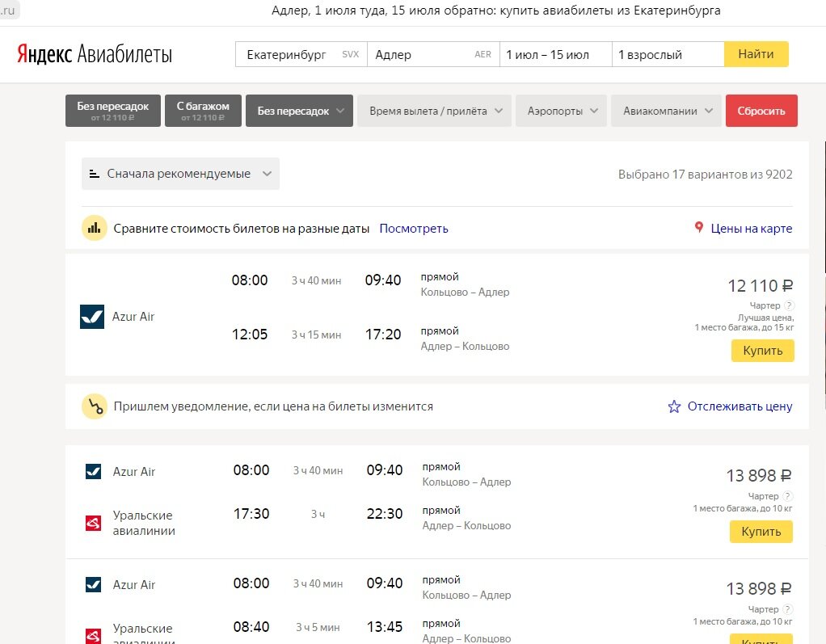Viewport: 826px width, 644px height.
Task: Expand the Авиакомпании filter
Action: [666, 111]
